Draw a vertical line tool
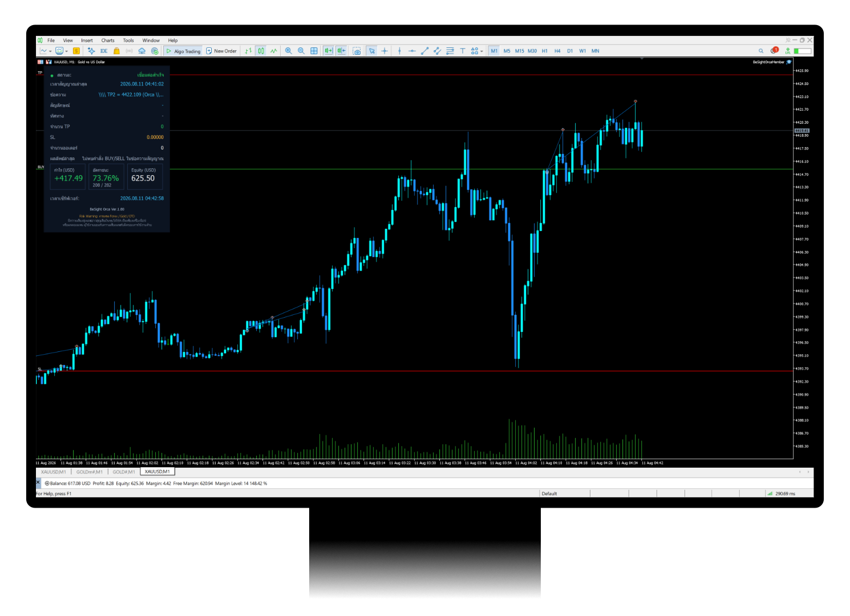The image size is (850, 616). pos(399,51)
